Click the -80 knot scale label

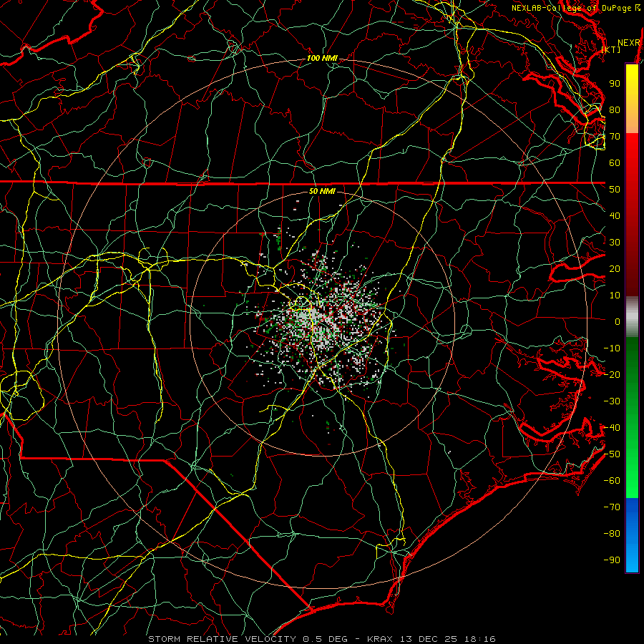[x=612, y=534]
